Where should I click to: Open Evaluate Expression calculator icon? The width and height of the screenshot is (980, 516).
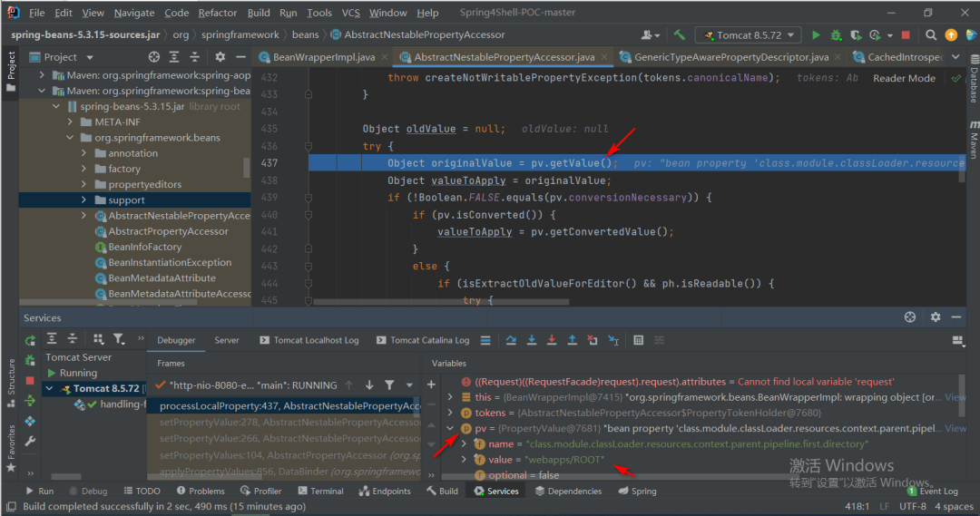(x=638, y=340)
